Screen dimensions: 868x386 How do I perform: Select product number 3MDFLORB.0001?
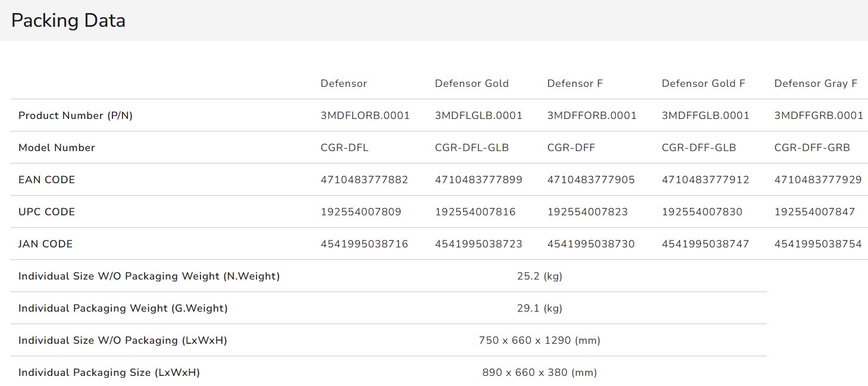click(365, 116)
